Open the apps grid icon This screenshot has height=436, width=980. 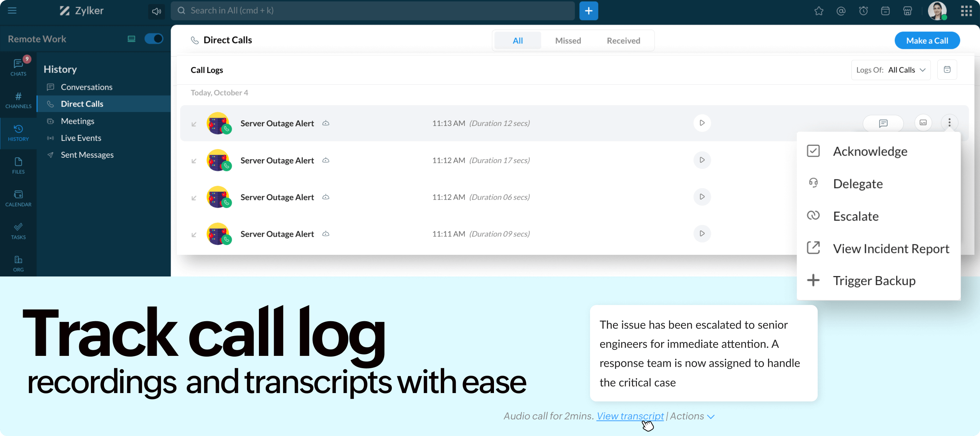coord(966,11)
